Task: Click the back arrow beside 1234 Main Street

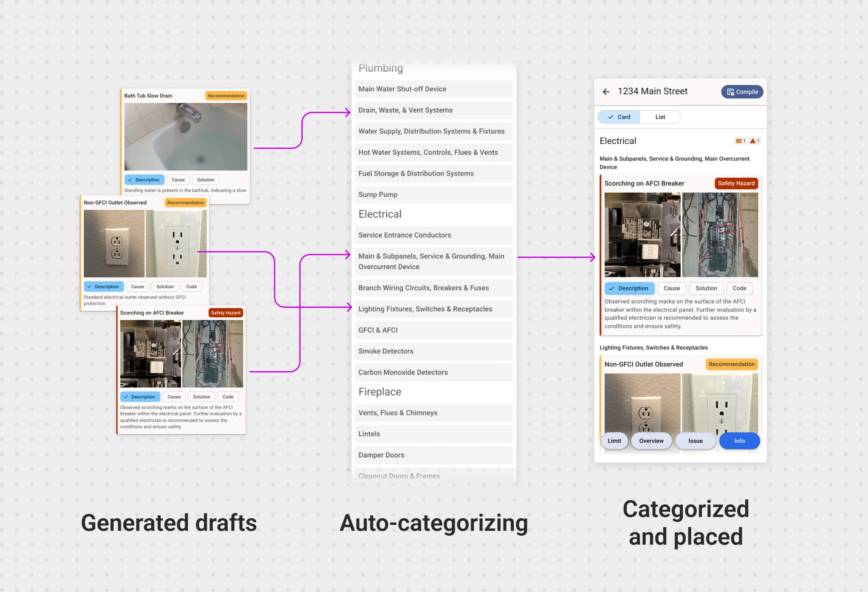Action: click(x=606, y=92)
